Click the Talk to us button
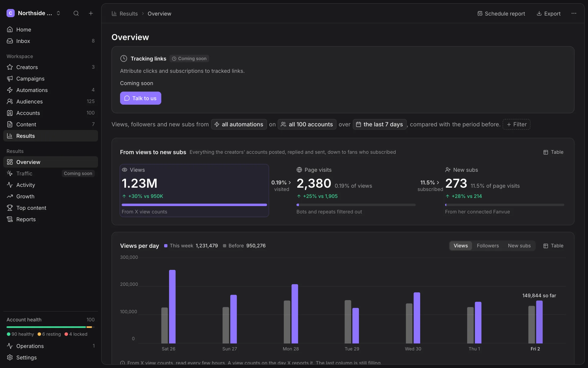Screen dimensions: 588x368 tap(141, 98)
